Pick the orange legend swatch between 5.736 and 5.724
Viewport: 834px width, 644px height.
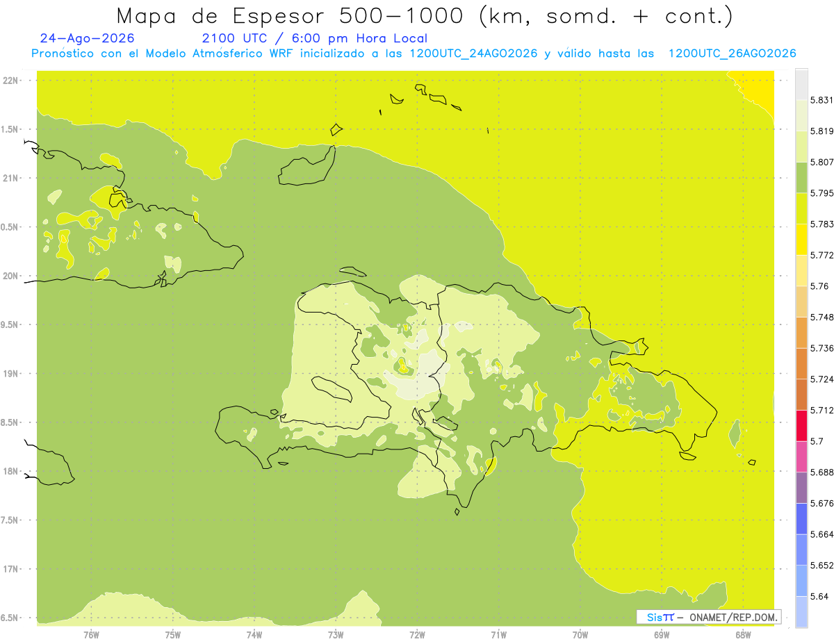pyautogui.click(x=801, y=363)
